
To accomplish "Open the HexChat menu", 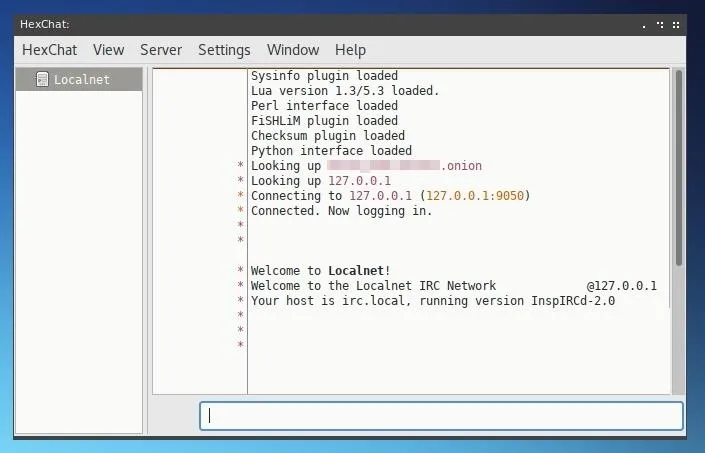I will (x=49, y=50).
